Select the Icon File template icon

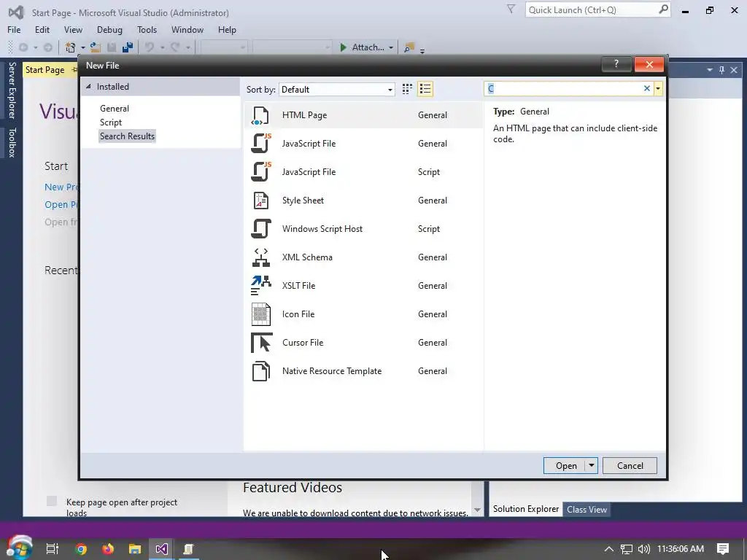click(260, 314)
